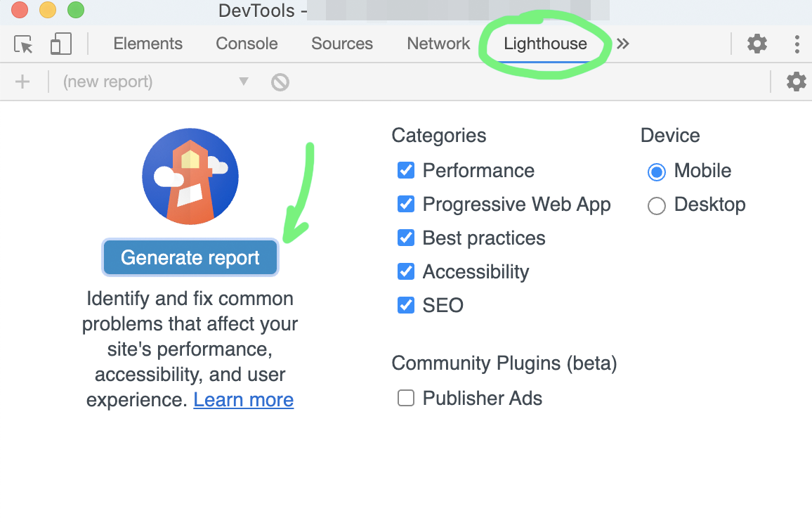Click the Categories heading text
812x523 pixels.
click(x=438, y=136)
